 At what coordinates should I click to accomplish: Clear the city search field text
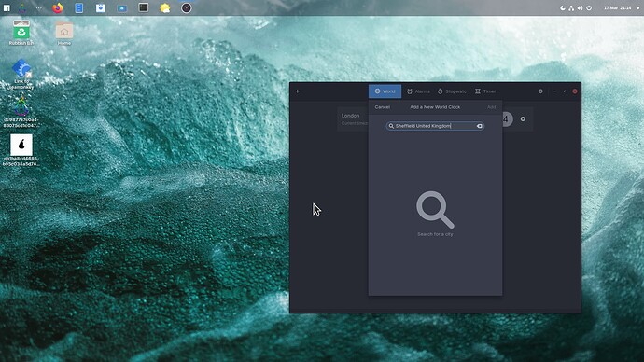click(x=480, y=126)
